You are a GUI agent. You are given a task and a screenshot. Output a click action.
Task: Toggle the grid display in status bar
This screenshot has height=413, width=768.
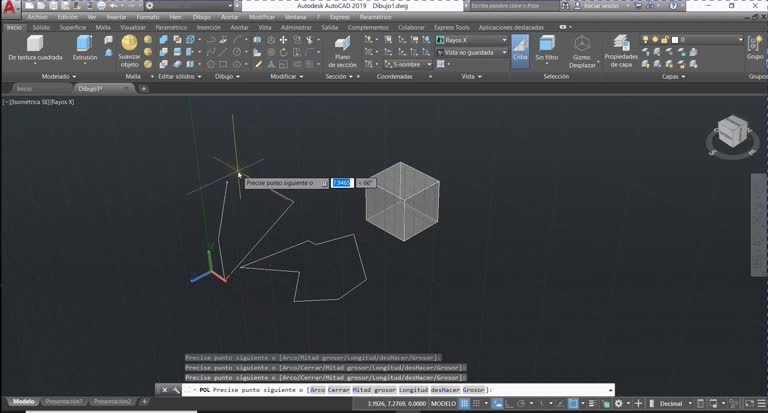[464, 404]
